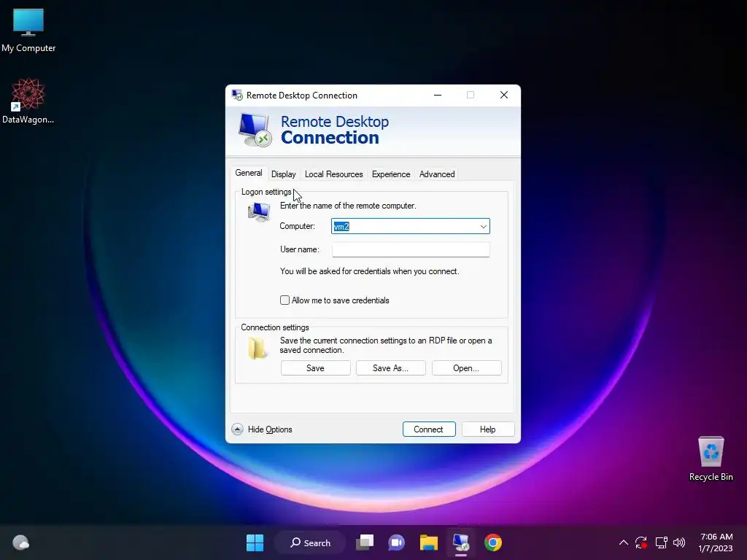Click the Connect button
The height and width of the screenshot is (560, 747).
point(429,429)
